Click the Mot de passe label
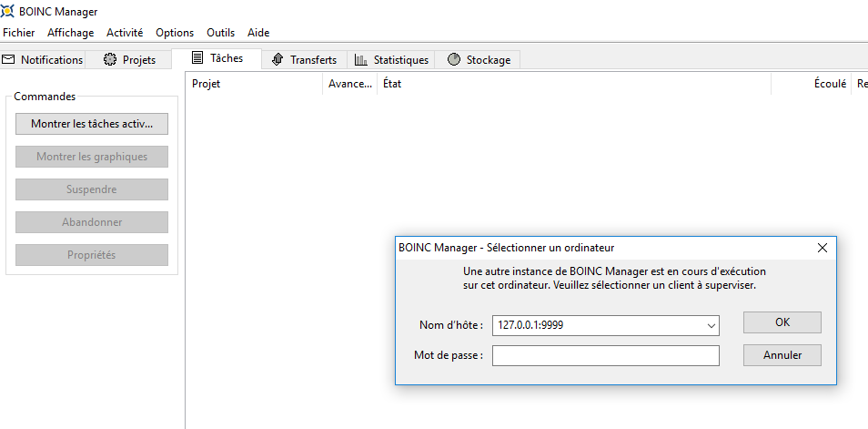The image size is (868, 429). coord(449,355)
